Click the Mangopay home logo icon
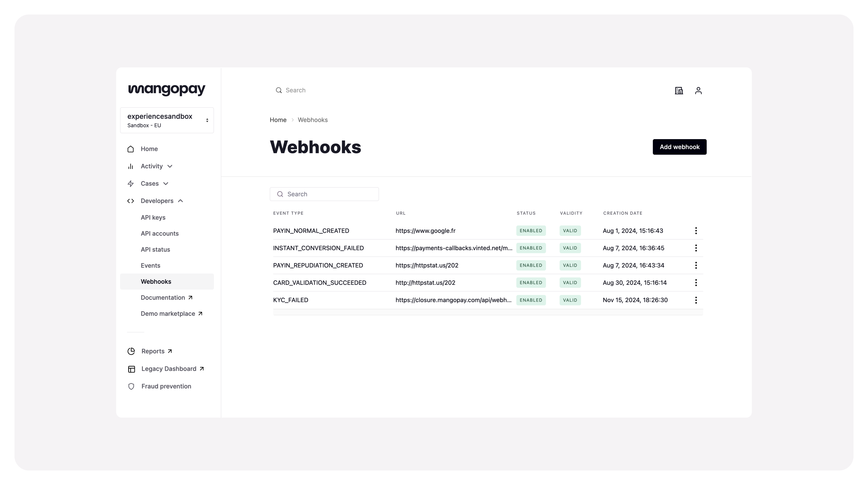868x485 pixels. point(166,90)
